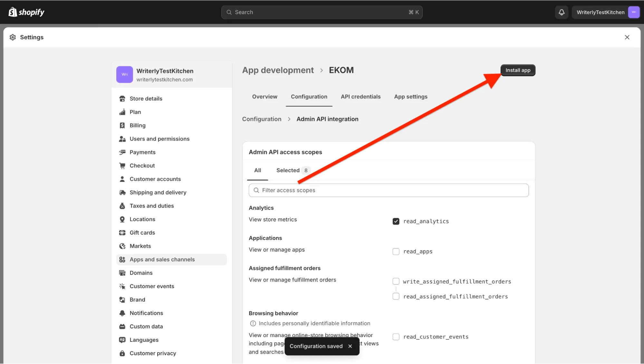Click the Plan icon

point(122,112)
